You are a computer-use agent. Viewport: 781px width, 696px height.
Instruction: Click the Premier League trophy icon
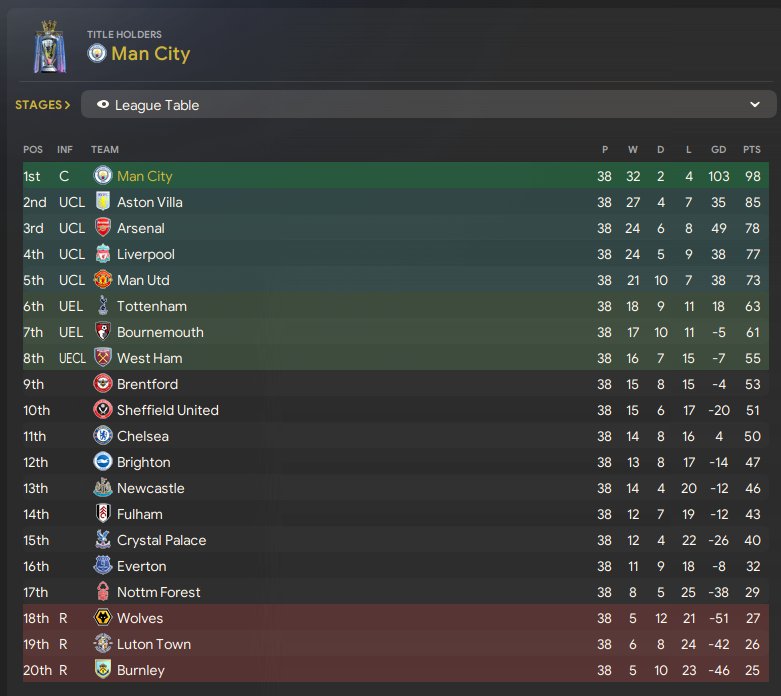click(46, 47)
